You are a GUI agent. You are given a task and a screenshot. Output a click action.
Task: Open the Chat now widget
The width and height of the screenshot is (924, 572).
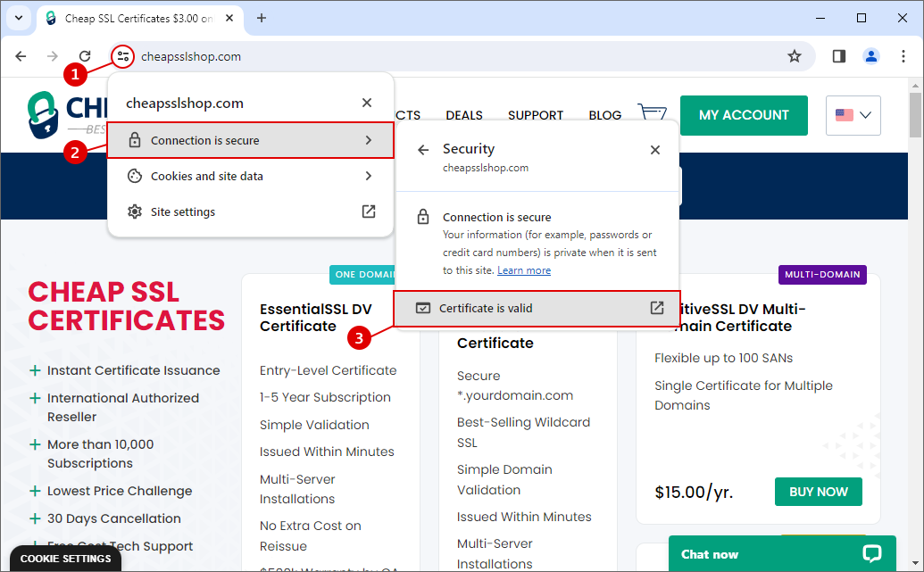pos(782,554)
